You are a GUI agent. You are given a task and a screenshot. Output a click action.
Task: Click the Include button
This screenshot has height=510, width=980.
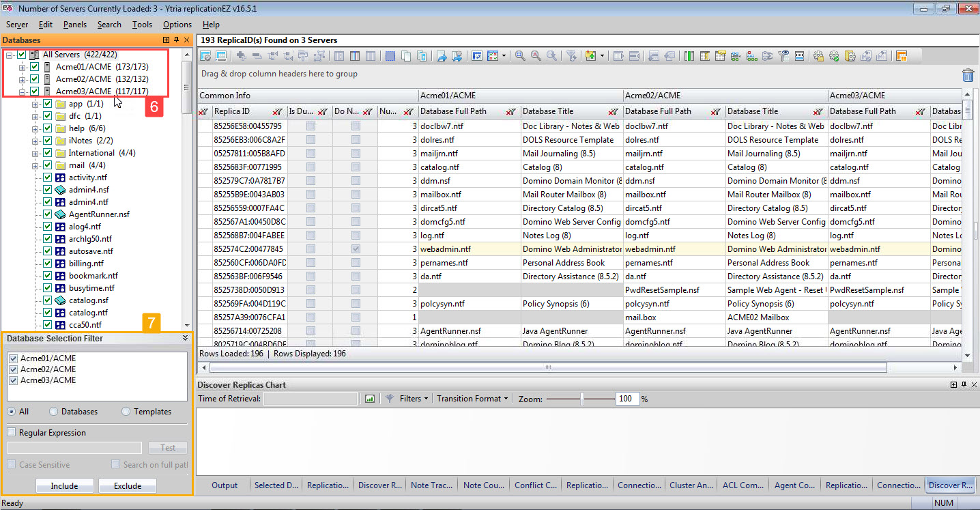click(x=65, y=485)
